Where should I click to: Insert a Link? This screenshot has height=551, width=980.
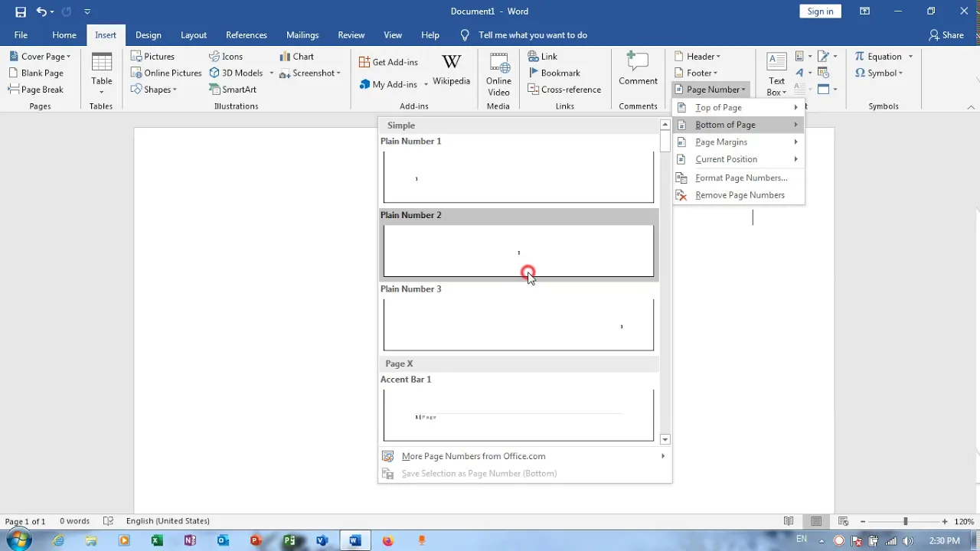[x=543, y=57]
